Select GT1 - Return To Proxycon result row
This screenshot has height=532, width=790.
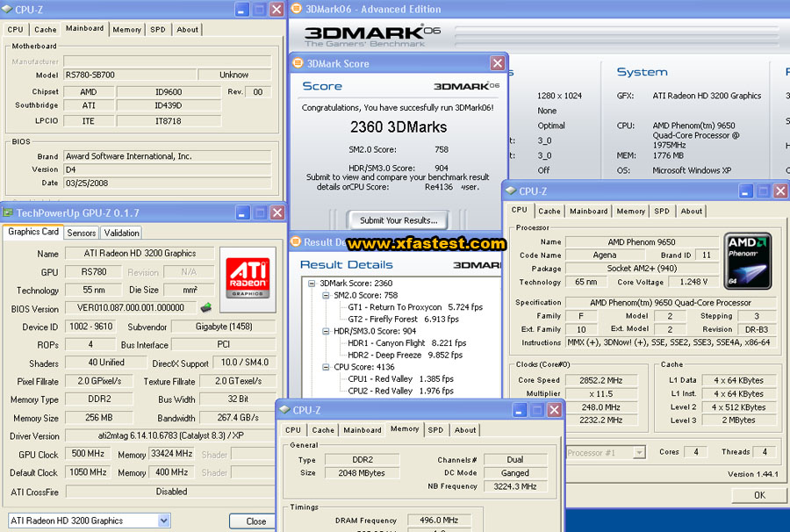[415, 307]
